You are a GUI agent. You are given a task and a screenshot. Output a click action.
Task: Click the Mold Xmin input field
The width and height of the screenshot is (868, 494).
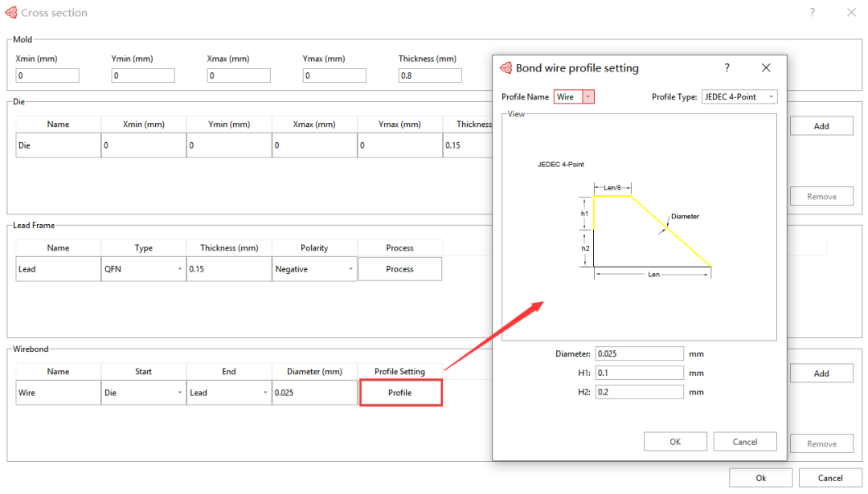(x=47, y=76)
